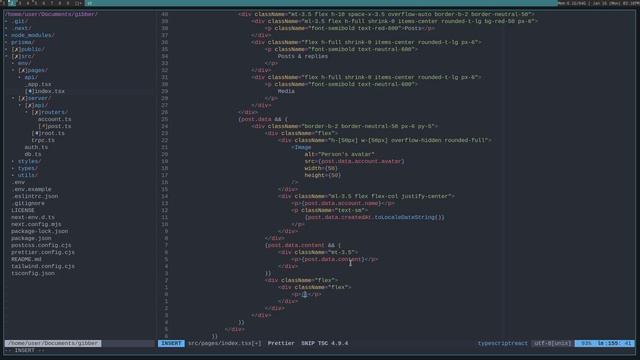Click the {post.data.account.name} paragraph line
The image size is (640, 360).
[x=343, y=203]
